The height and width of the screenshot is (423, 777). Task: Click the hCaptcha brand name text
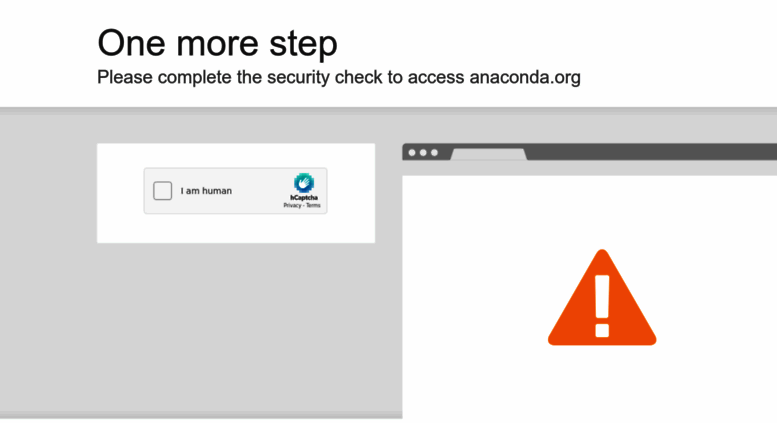click(x=304, y=198)
